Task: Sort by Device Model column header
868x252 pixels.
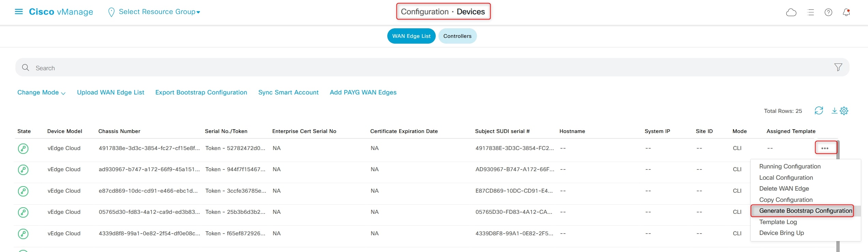Action: [x=65, y=131]
